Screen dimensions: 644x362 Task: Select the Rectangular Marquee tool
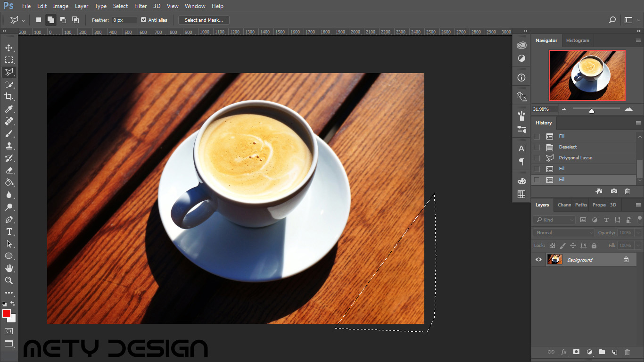tap(8, 60)
